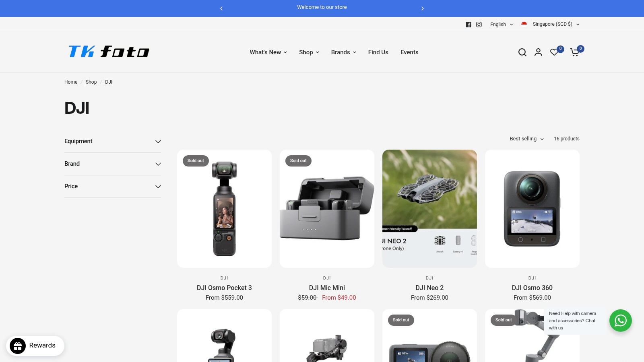Open the Brands menu
Screen dimensions: 644x362
344,52
